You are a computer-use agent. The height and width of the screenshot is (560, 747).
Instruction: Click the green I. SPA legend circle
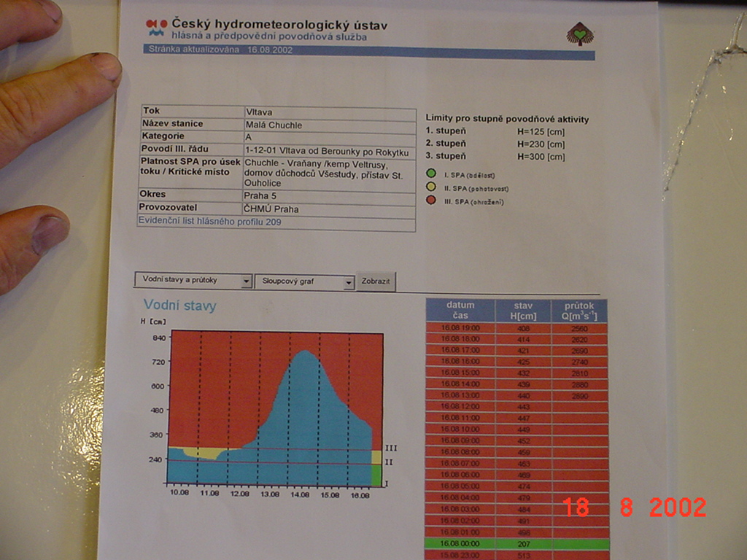tap(431, 174)
